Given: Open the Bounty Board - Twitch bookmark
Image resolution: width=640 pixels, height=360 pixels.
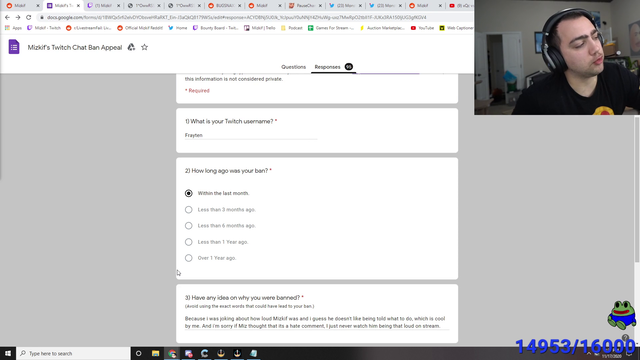Looking at the screenshot, I should click(x=216, y=28).
